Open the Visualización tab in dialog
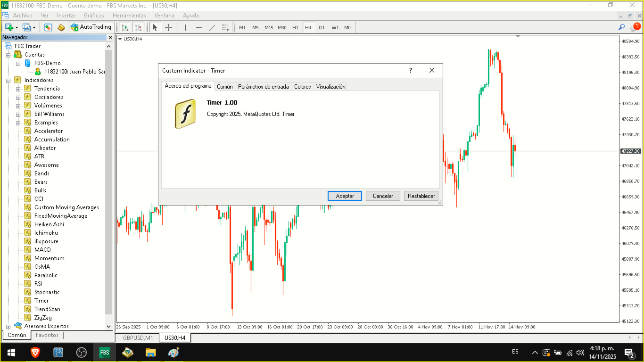Image resolution: width=644 pixels, height=362 pixels. coord(330,87)
